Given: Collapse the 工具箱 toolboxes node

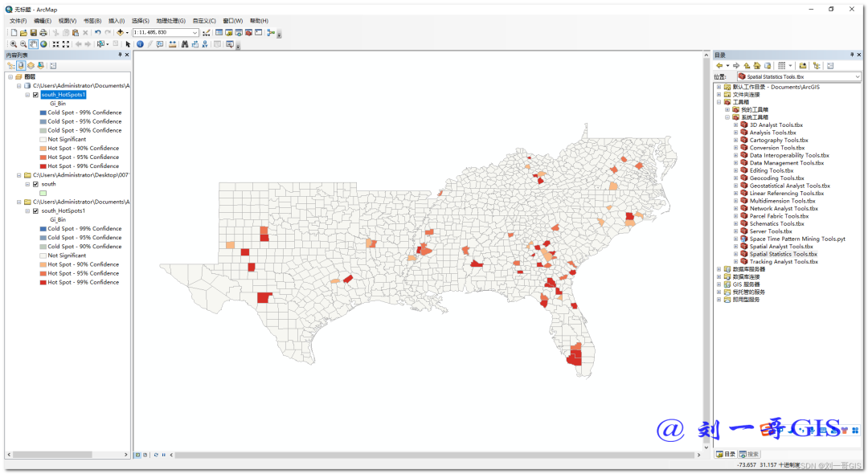Looking at the screenshot, I should point(719,102).
